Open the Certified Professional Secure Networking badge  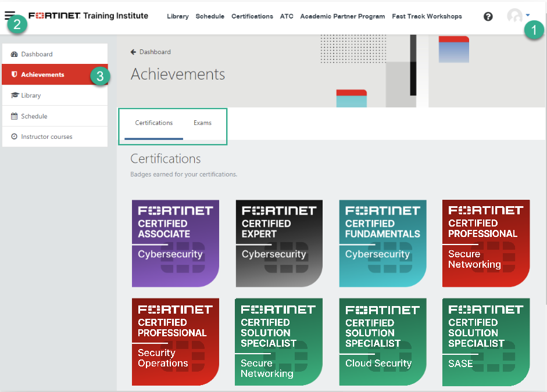[486, 243]
